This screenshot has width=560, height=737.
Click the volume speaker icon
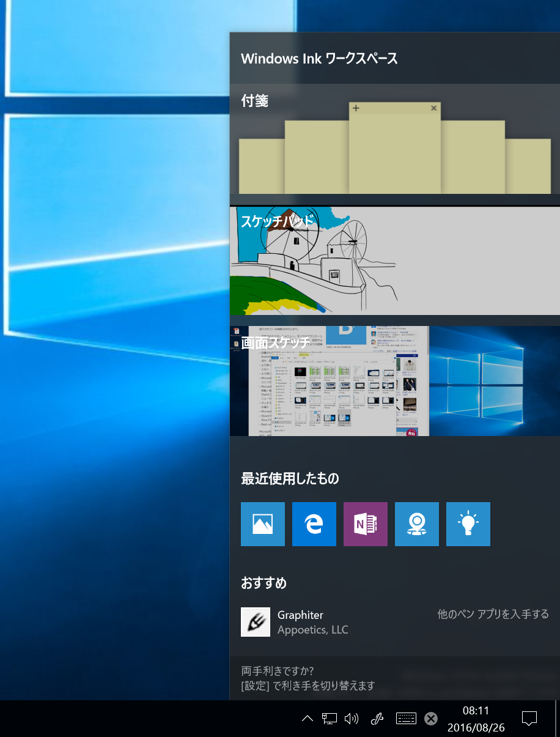(x=353, y=719)
